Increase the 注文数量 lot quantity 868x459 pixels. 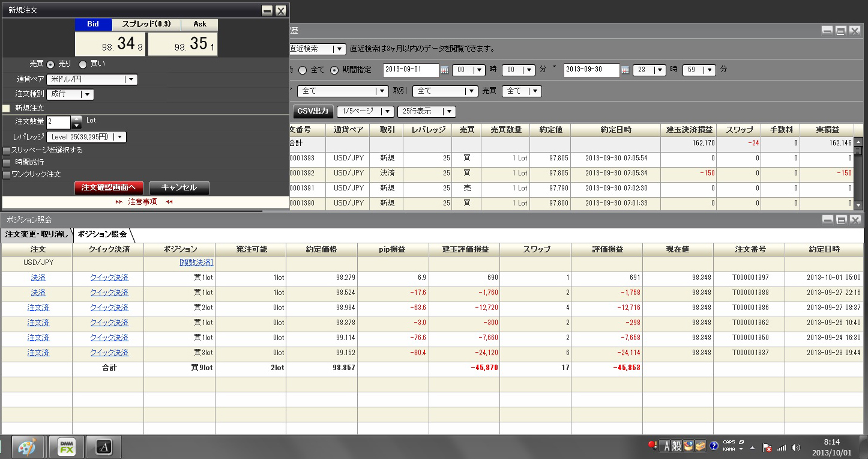pos(77,120)
